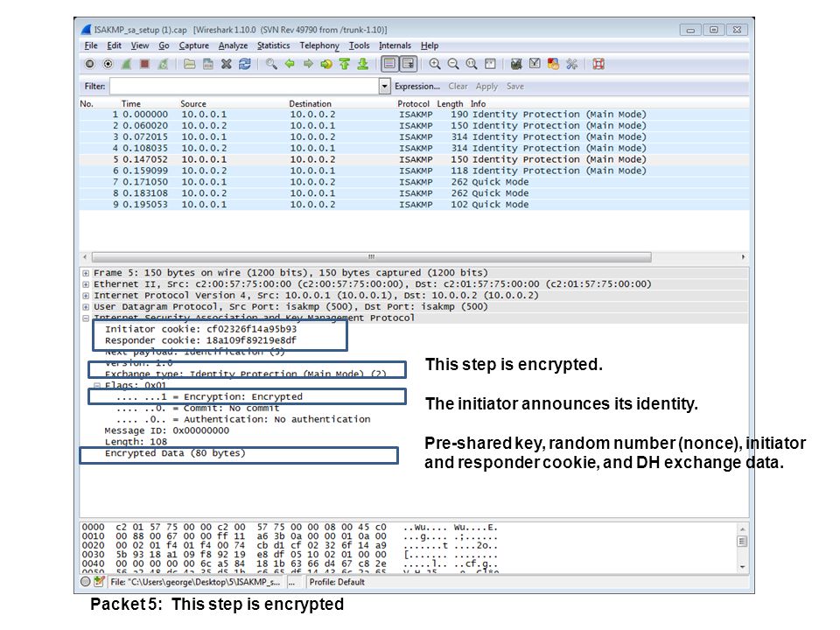The image size is (840, 630).
Task: Select packet 6 with length 118
Action: pyautogui.click(x=414, y=171)
